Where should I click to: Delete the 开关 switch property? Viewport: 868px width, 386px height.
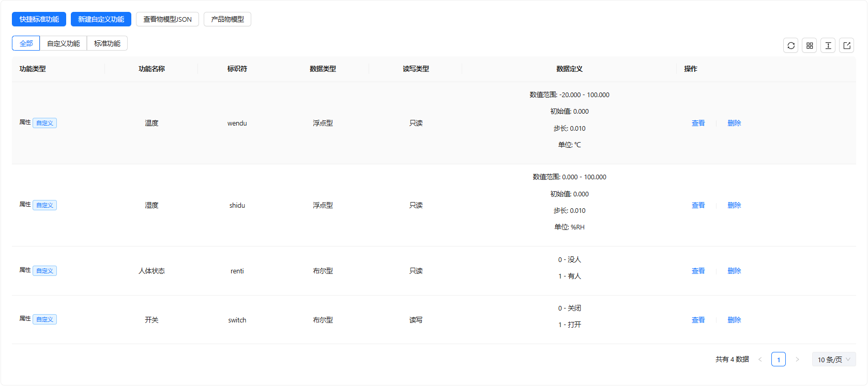(x=734, y=320)
